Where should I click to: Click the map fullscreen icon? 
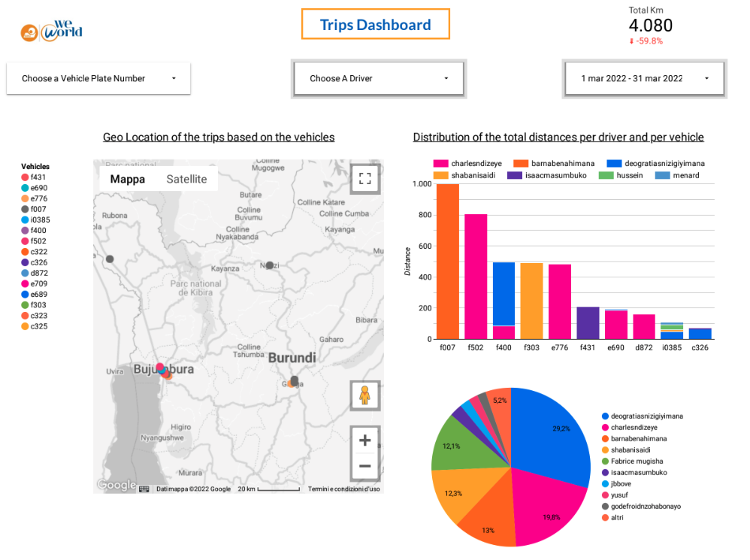(364, 179)
